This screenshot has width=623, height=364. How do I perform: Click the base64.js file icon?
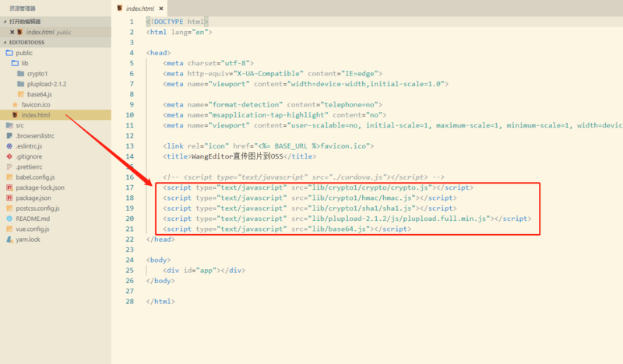pos(21,94)
